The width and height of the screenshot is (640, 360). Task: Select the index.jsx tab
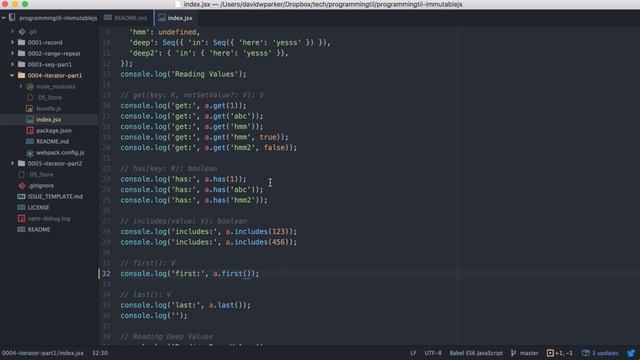pyautogui.click(x=176, y=18)
